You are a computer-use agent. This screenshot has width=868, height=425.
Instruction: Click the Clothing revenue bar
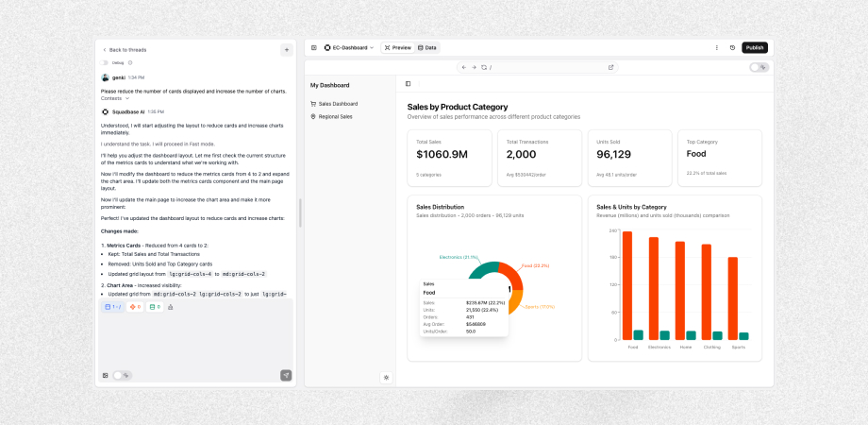707,292
